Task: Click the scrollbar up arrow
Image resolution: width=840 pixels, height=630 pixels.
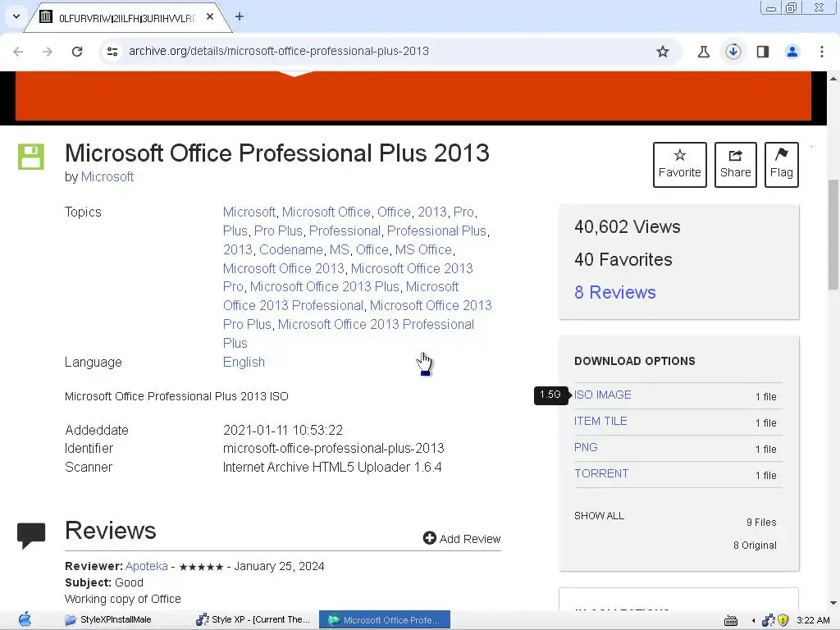Action: coord(833,79)
